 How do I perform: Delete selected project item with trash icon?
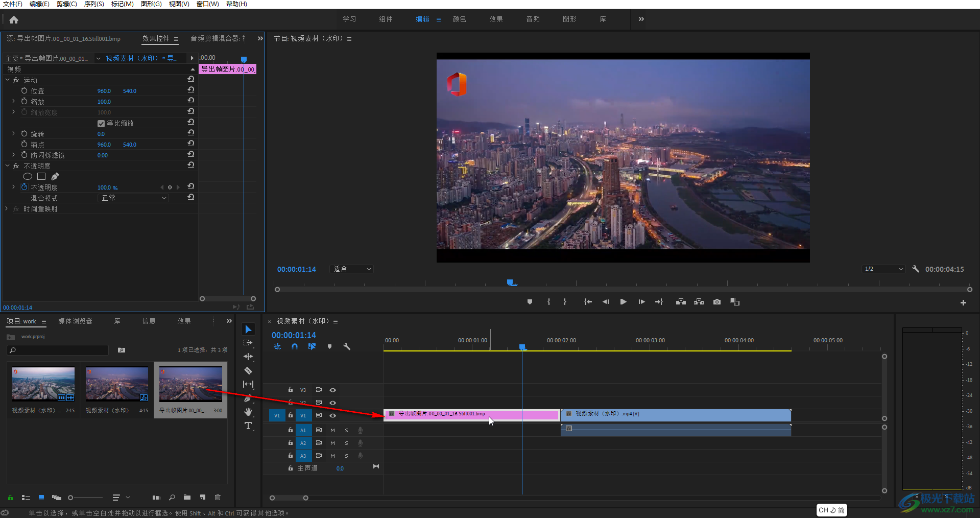[x=218, y=497]
